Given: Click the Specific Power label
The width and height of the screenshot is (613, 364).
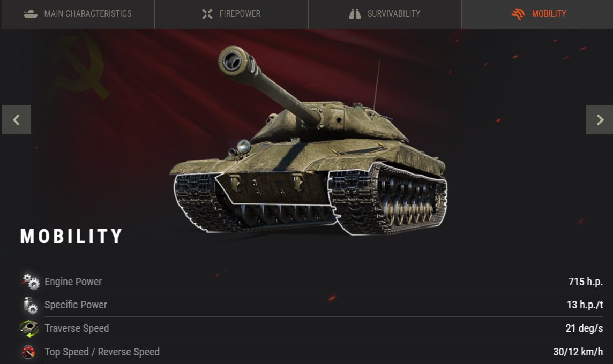Looking at the screenshot, I should (76, 305).
